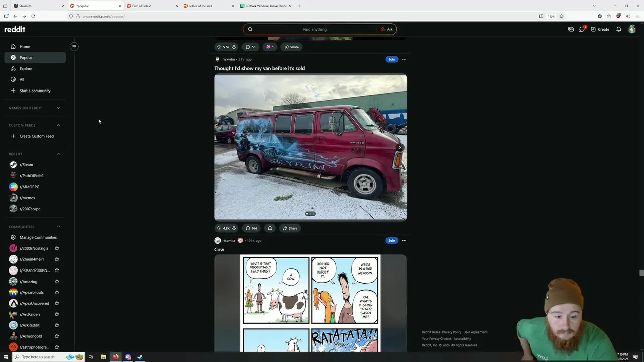Click the Ask button in search bar
The width and height of the screenshot is (644, 362).
(386, 29)
